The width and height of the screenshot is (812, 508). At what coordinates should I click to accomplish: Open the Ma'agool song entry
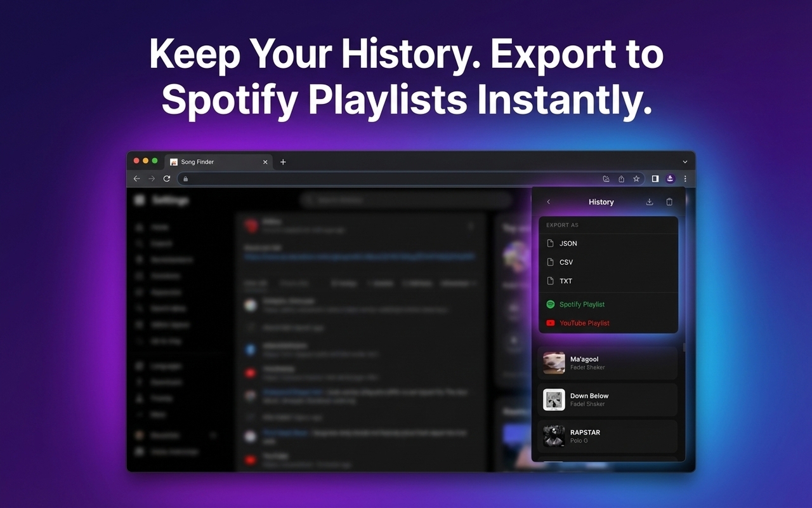608,363
